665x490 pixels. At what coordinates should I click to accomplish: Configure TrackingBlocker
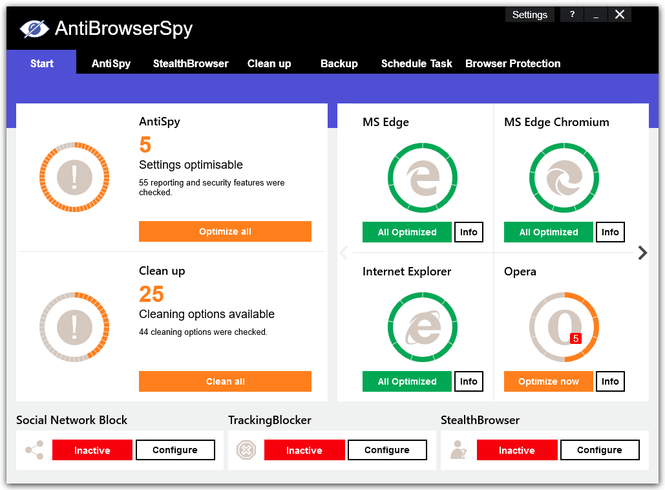[387, 450]
